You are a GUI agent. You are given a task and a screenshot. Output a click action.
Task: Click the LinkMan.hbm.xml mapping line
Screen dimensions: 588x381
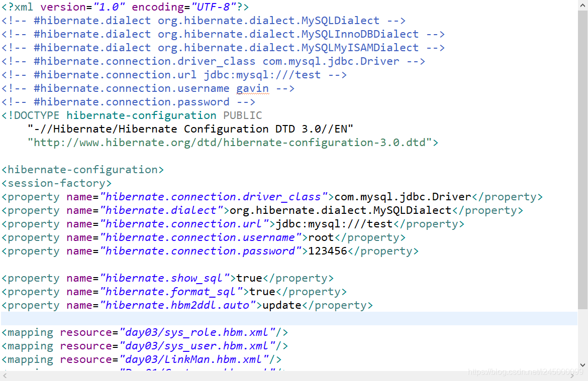point(141,359)
